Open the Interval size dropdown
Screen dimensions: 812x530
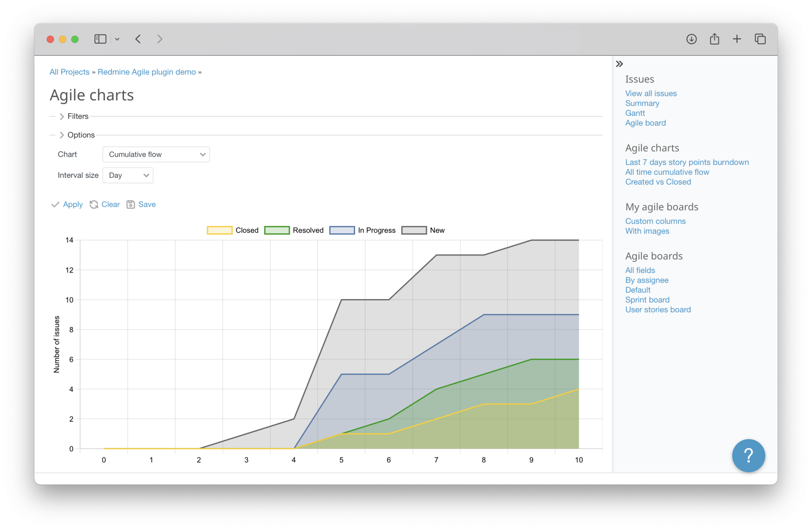click(x=128, y=175)
